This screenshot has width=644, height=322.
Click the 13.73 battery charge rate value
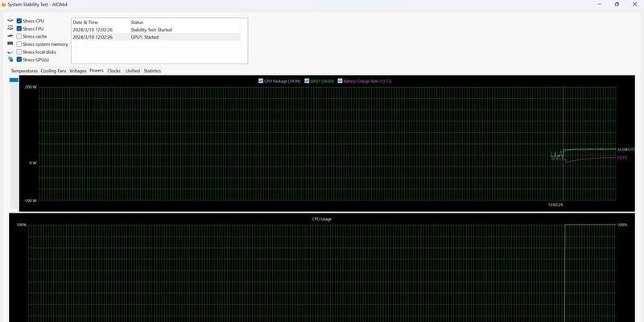coord(622,158)
